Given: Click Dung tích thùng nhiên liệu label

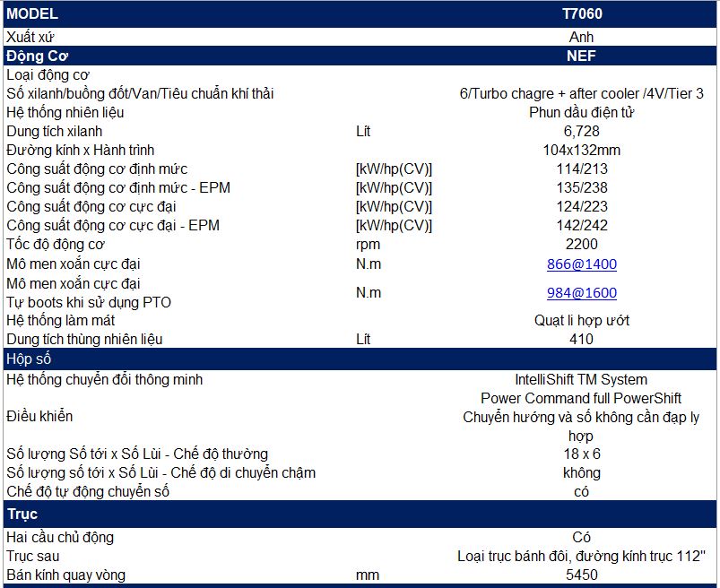Looking at the screenshot, I should [x=84, y=339].
